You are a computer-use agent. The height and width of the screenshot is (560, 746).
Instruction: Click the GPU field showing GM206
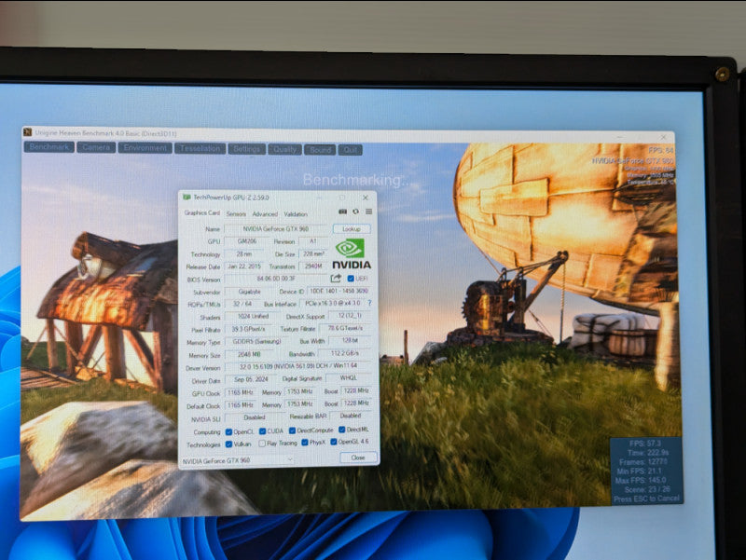[247, 241]
